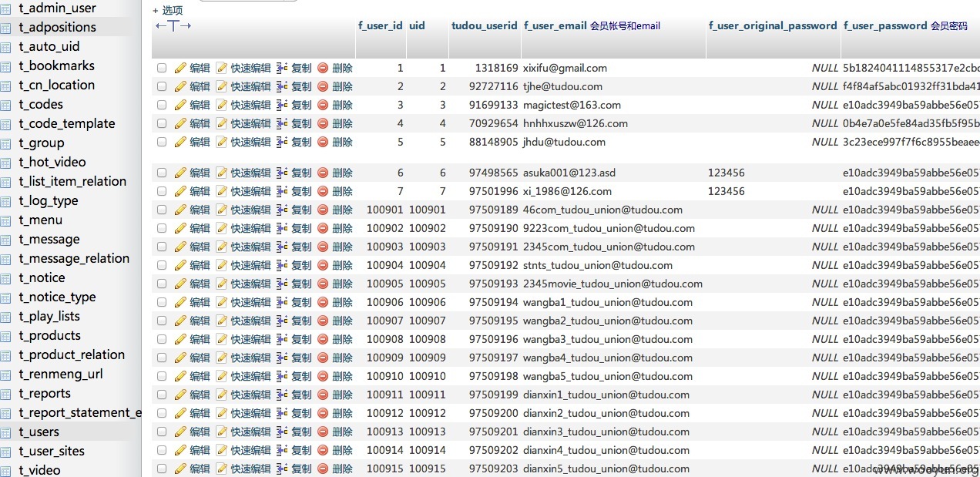Screen dimensions: 980x477
Task: Click the 123456 password cell for asuka001@123.asd
Action: click(x=727, y=173)
